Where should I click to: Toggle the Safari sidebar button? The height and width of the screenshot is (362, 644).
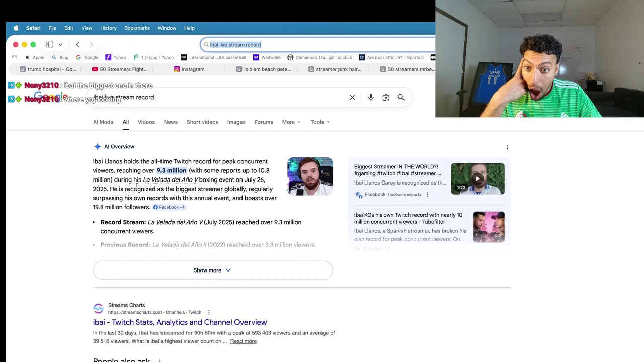click(49, 45)
